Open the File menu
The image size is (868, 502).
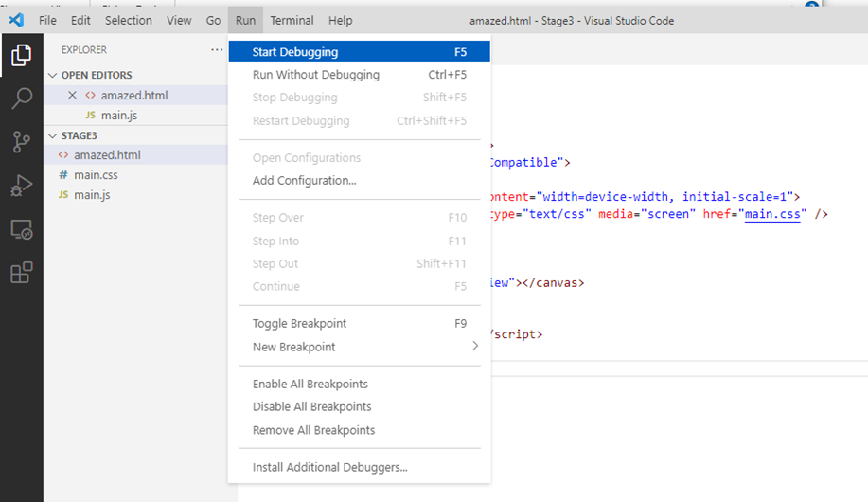(47, 21)
